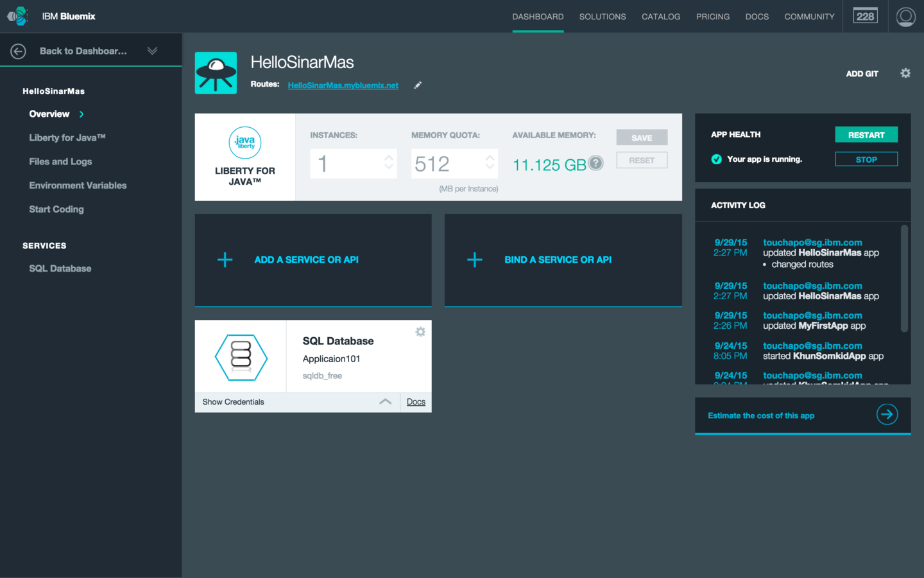
Task: Open the CATALOG menu item
Action: [661, 17]
